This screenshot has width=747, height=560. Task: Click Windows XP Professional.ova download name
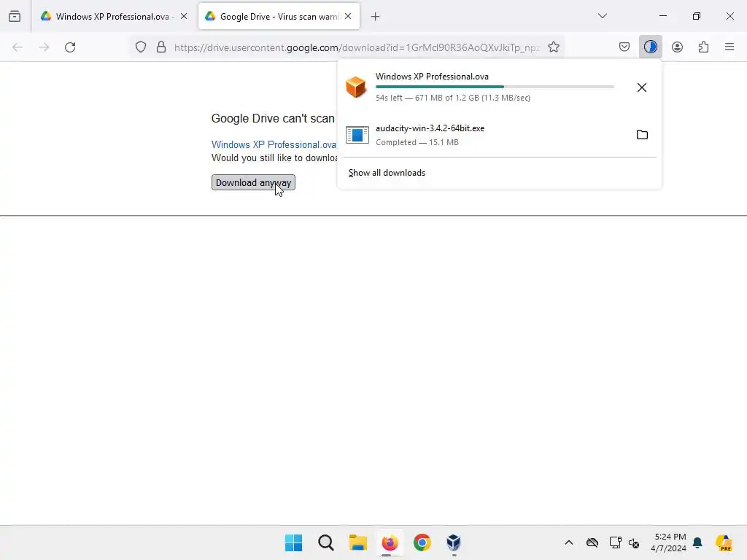pos(432,77)
